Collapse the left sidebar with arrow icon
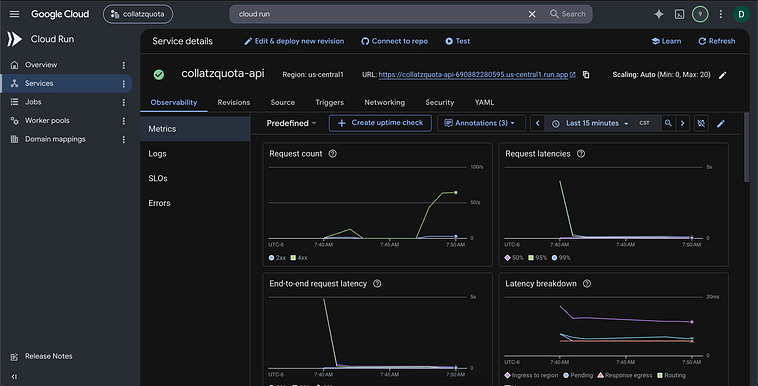758x386 pixels. (14, 376)
